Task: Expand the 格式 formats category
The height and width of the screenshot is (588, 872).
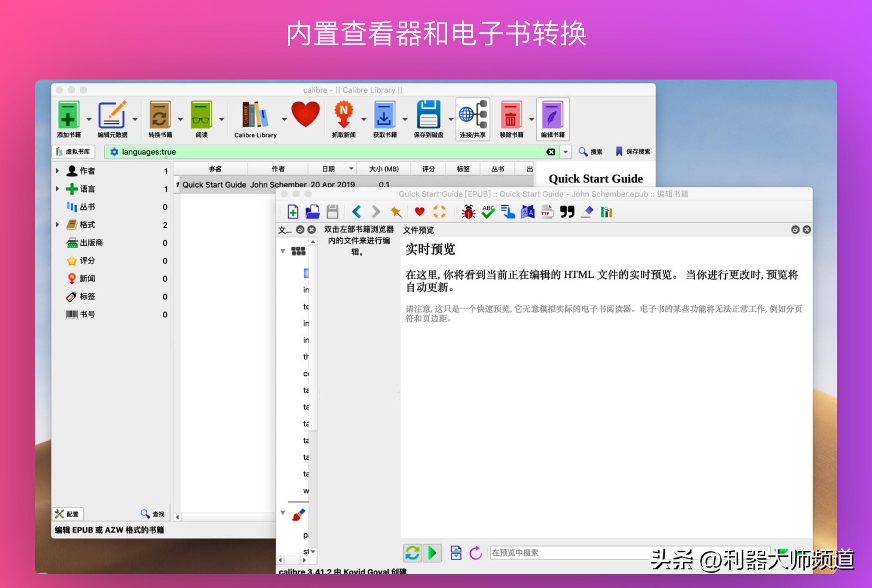Action: (58, 224)
